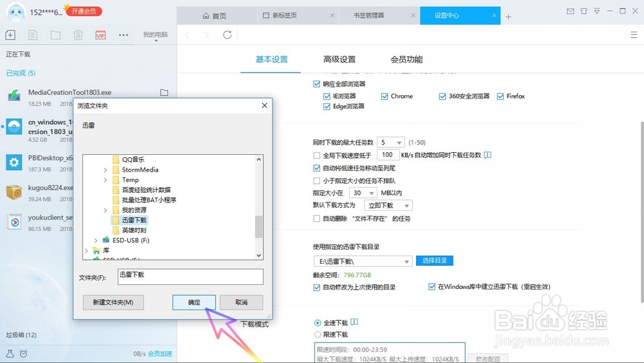The height and width of the screenshot is (363, 644).
Task: Click the blue 选择目录 button
Action: [435, 260]
